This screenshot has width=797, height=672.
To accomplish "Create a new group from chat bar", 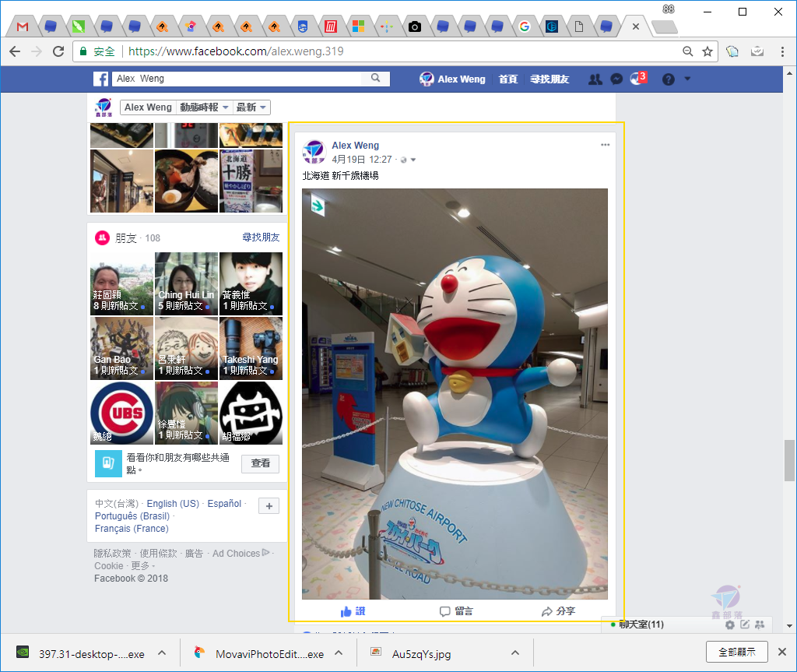I will 760,625.
